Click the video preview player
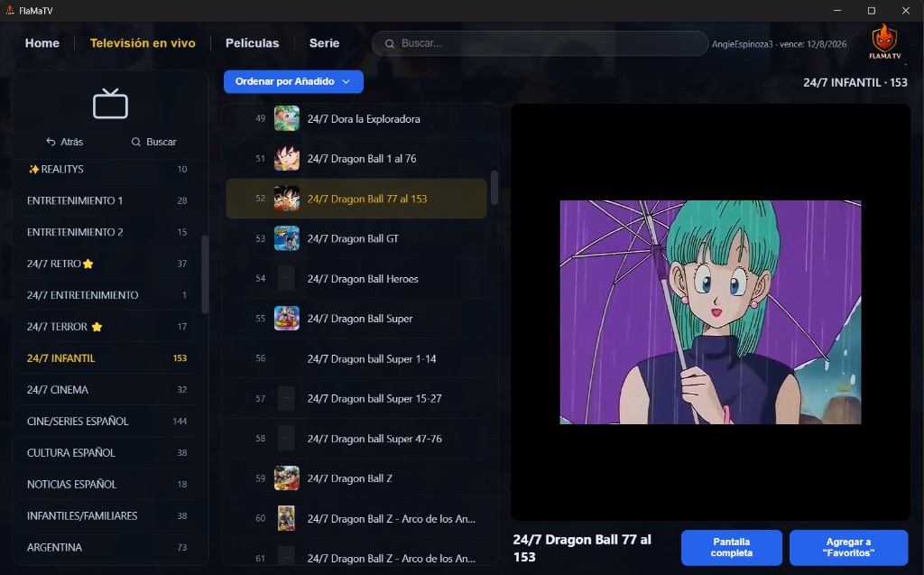 pyautogui.click(x=710, y=312)
